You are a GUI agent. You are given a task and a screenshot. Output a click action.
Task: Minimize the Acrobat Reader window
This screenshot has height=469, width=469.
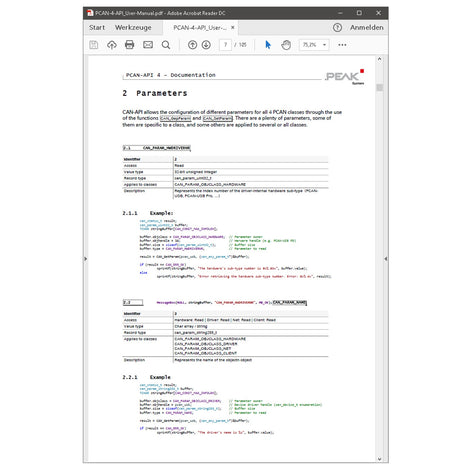pos(340,13)
